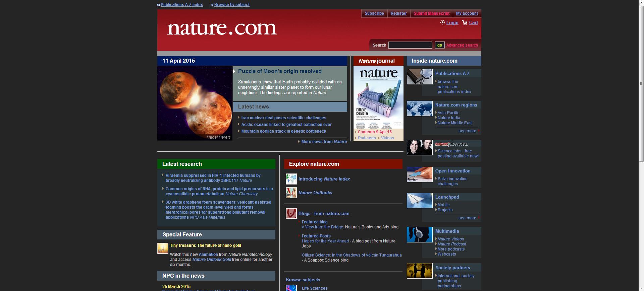Open International society publishing partnerships link
This screenshot has width=644, height=291.
456,281
